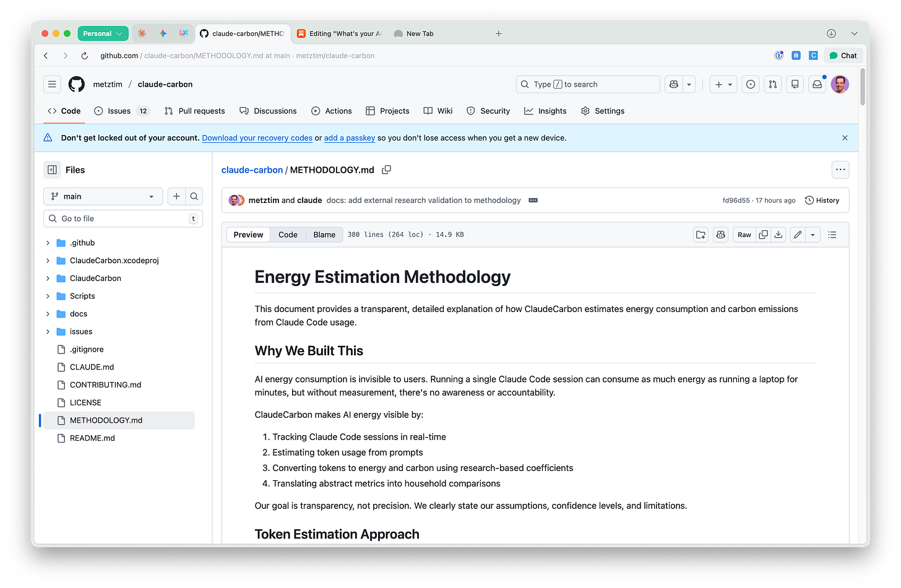Collapse the Files side panel icon
The height and width of the screenshot is (588, 901).
coord(53,170)
